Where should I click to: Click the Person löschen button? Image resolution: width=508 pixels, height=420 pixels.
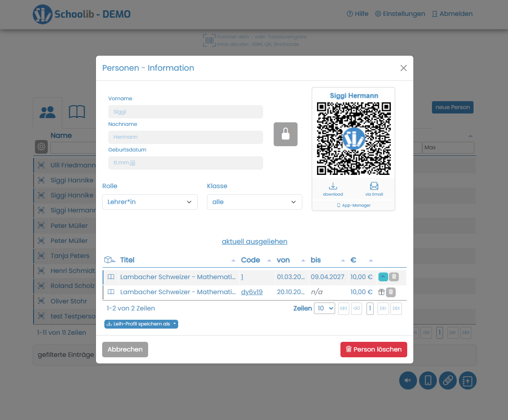374,349
